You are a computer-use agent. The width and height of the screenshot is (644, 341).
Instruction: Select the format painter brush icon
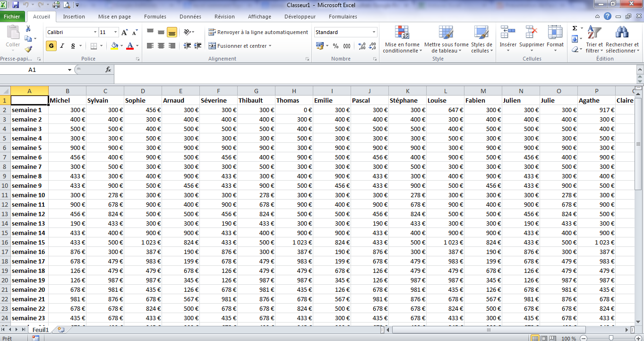[x=28, y=49]
